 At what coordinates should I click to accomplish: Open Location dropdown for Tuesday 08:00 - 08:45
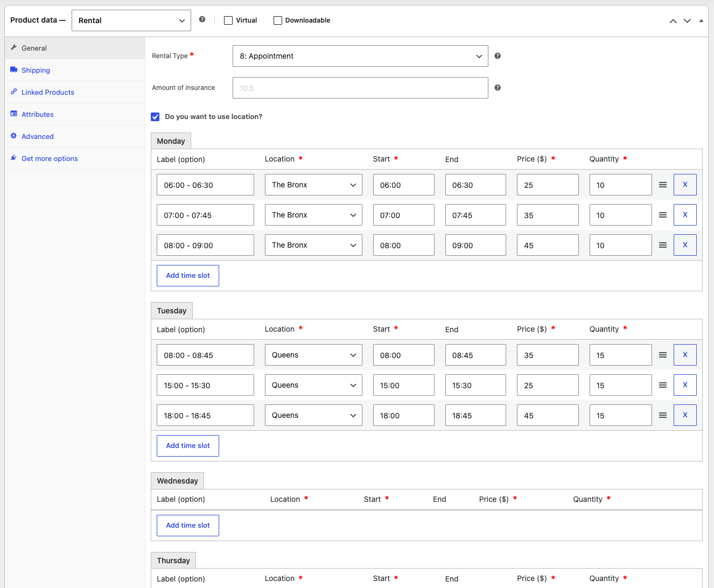click(313, 355)
